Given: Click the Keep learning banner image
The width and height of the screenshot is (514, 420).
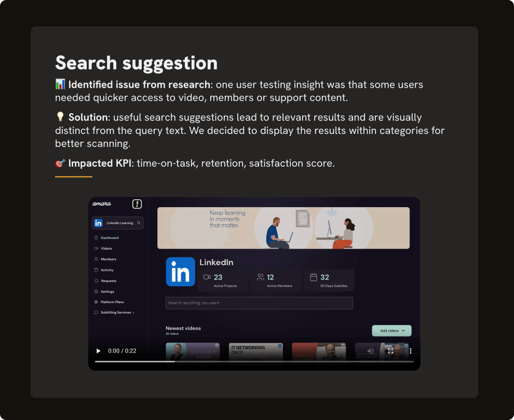Looking at the screenshot, I should coord(283,228).
